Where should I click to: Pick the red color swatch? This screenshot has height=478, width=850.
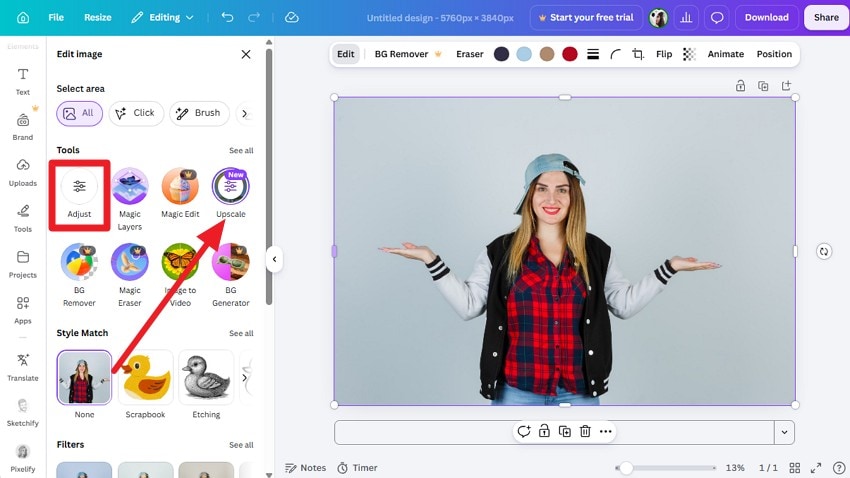point(570,54)
